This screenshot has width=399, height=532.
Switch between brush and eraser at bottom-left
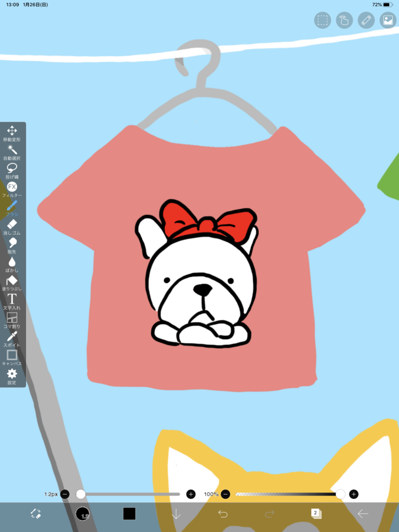tap(36, 514)
